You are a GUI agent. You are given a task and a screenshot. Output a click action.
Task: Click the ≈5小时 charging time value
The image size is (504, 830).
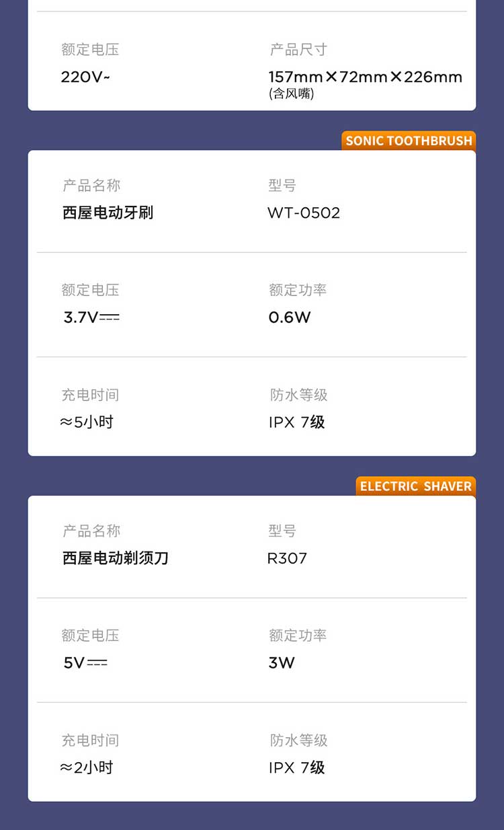[x=87, y=422]
